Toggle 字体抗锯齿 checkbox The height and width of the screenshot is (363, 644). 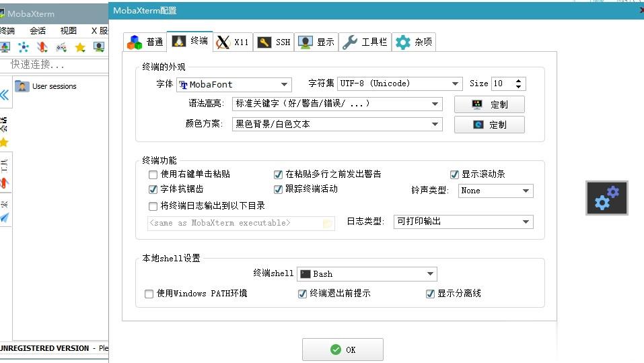point(153,189)
